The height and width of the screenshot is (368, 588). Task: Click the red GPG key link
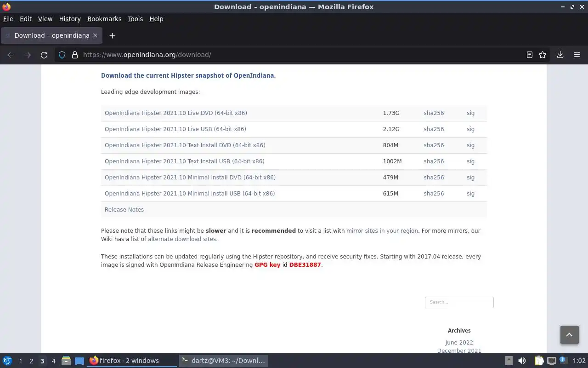tap(267, 265)
